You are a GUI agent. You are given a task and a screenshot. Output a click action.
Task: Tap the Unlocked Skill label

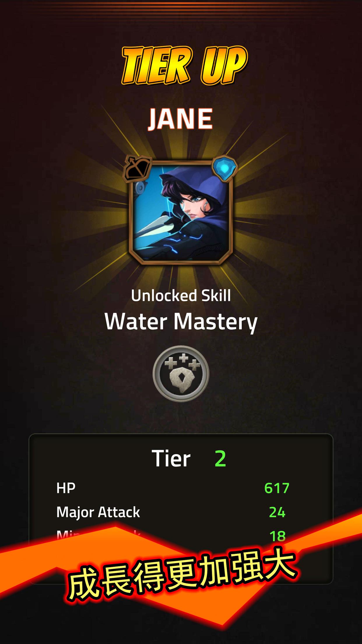pos(181,295)
